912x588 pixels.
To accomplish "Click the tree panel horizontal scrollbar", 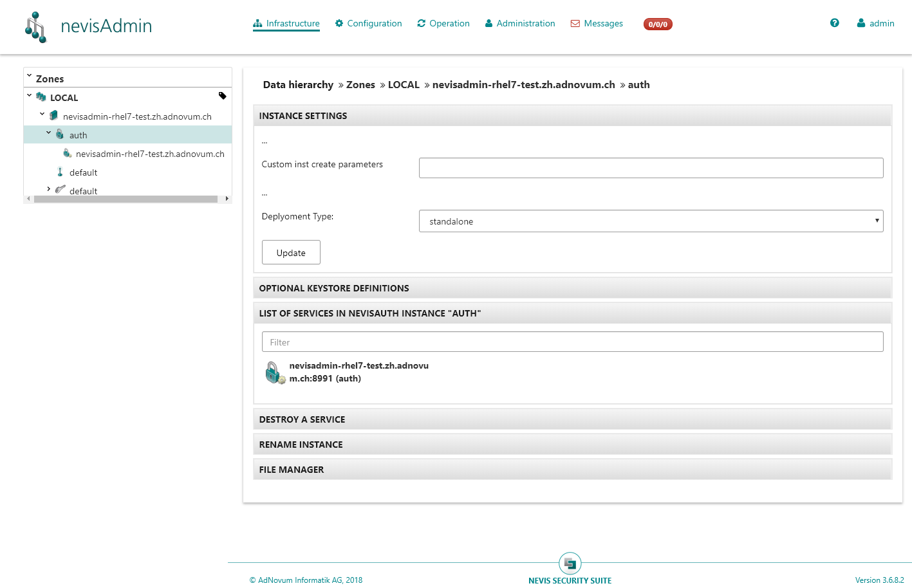I will (x=126, y=199).
